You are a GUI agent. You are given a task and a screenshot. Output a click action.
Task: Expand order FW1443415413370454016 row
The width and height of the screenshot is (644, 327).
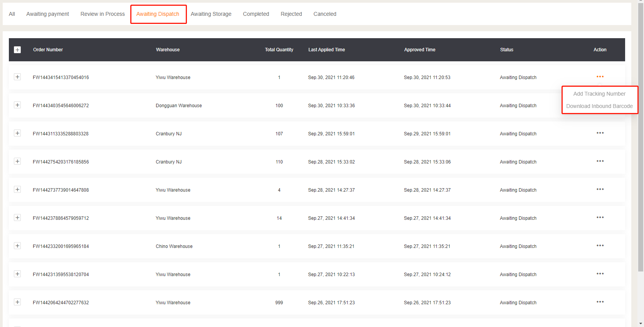point(17,77)
